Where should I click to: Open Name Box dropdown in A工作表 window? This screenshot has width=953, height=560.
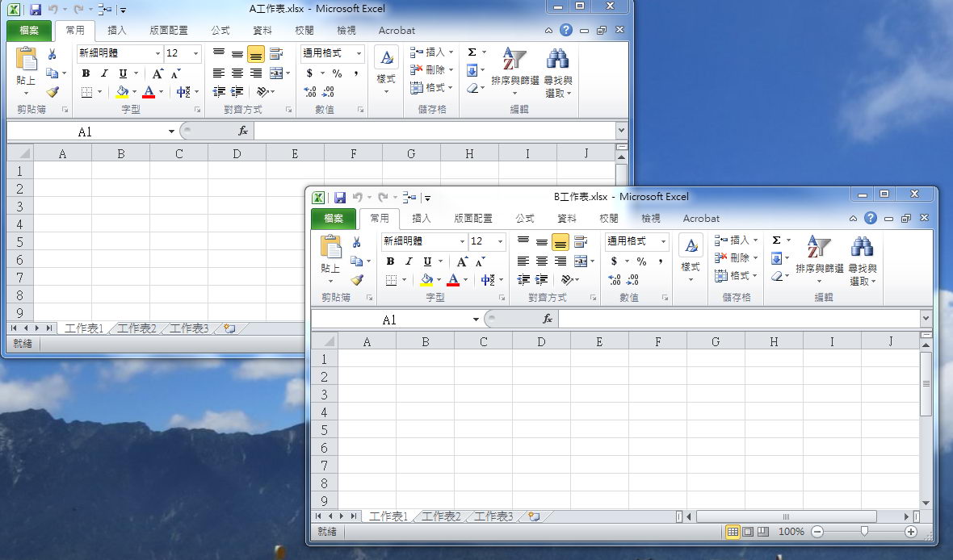[x=171, y=132]
